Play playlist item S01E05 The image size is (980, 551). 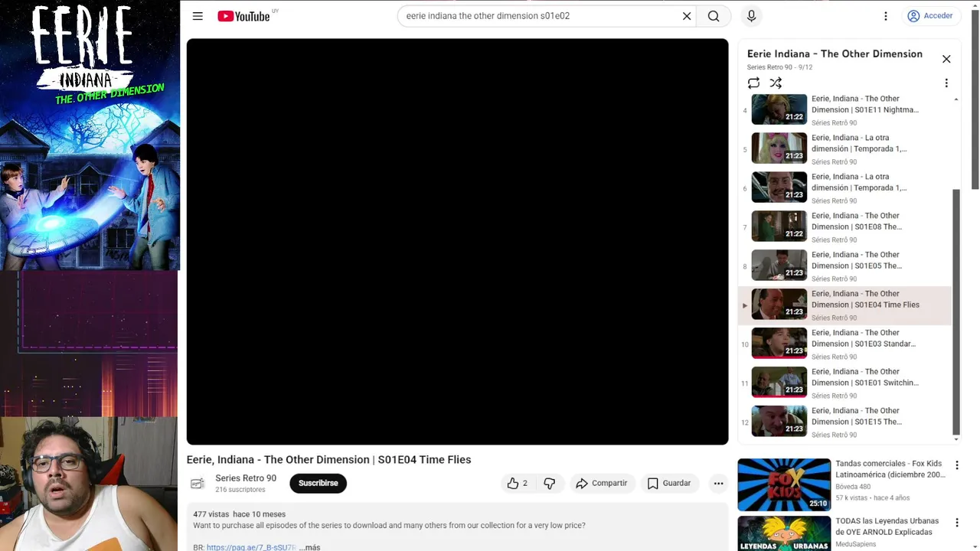pyautogui.click(x=844, y=266)
